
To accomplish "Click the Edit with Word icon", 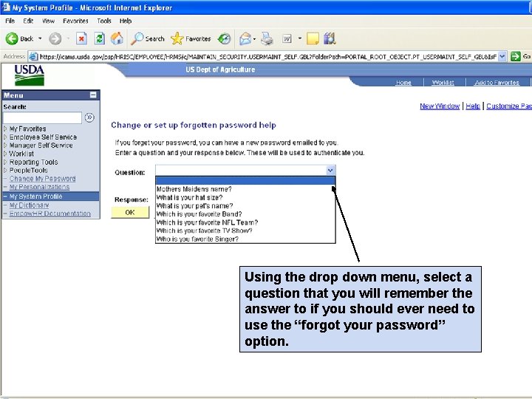I will click(287, 38).
